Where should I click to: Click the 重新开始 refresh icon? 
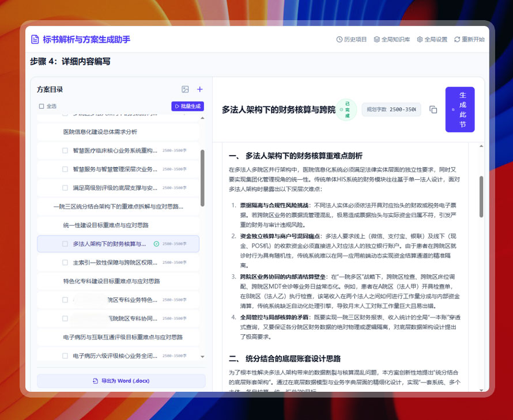click(x=457, y=39)
